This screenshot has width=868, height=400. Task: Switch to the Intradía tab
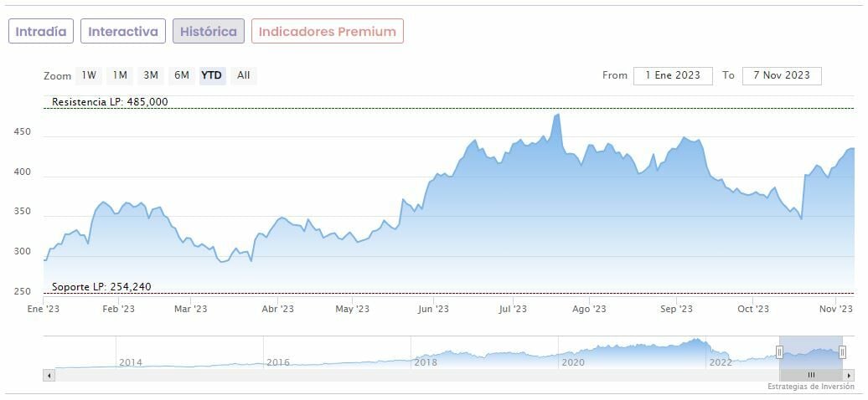point(41,31)
